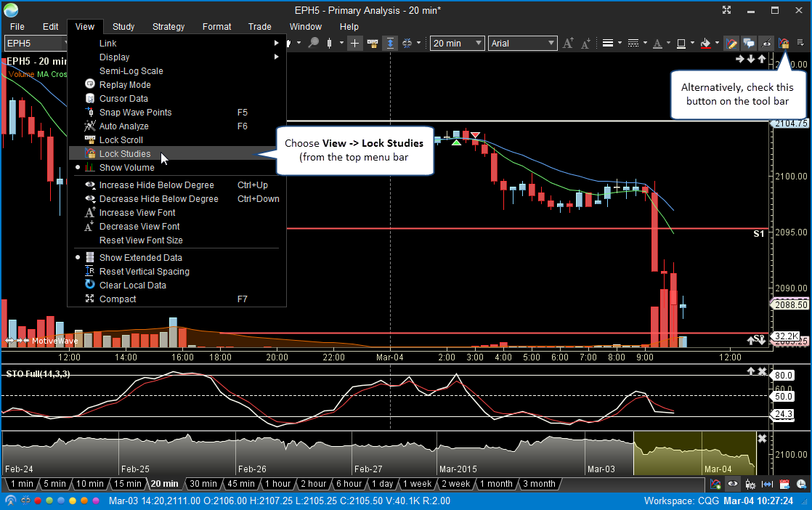Click the yellow highlighted range in overview
This screenshot has height=510, width=812.
[x=694, y=453]
